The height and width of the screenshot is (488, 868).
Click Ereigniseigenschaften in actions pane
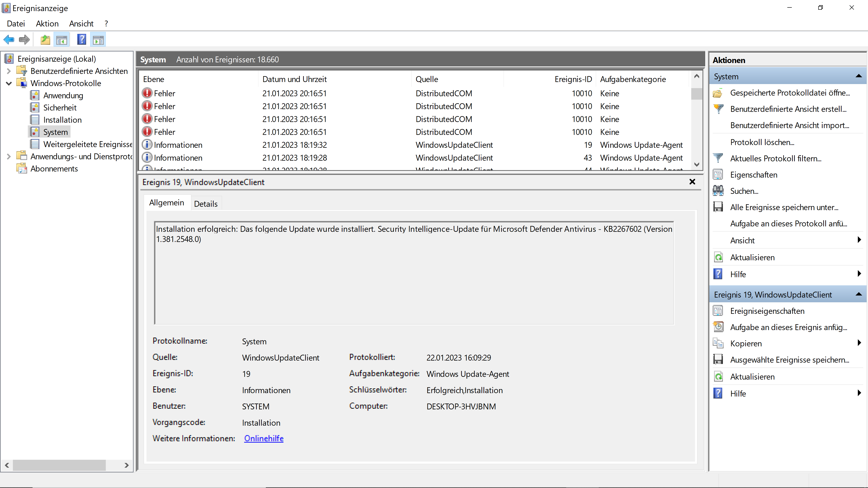coord(767,311)
